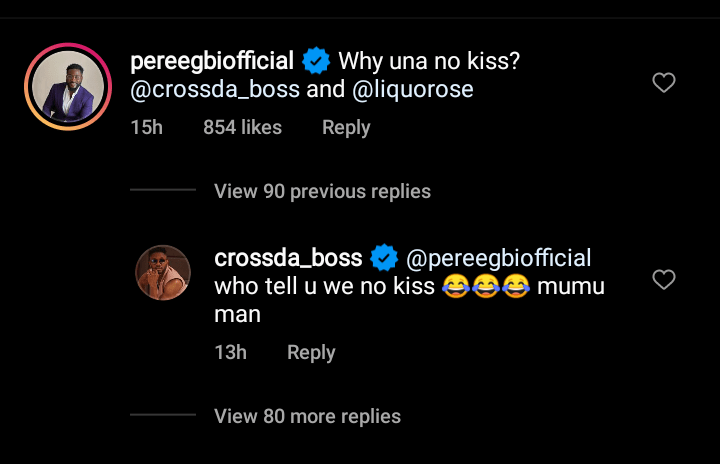View the 854 likes list
The image size is (720, 464).
[242, 128]
